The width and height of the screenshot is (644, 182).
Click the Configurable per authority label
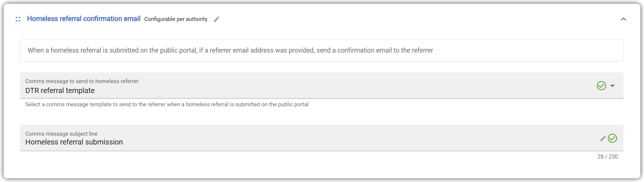pos(176,19)
